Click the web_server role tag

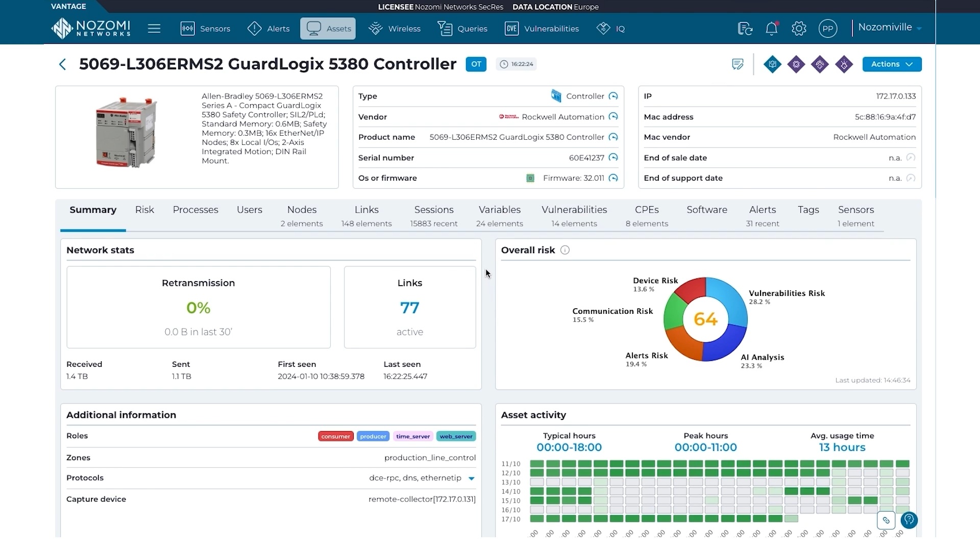(x=456, y=437)
